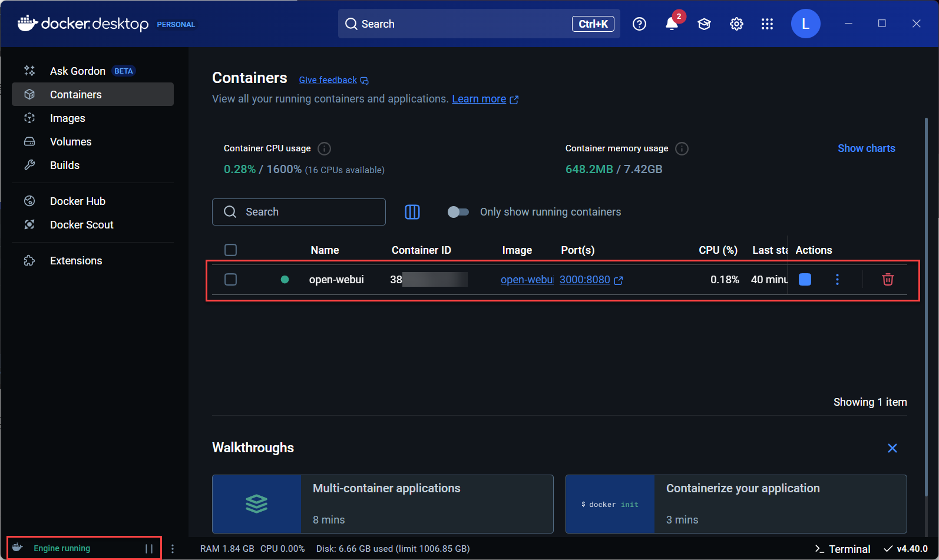Open Volumes in sidebar
The width and height of the screenshot is (939, 560).
click(92, 141)
